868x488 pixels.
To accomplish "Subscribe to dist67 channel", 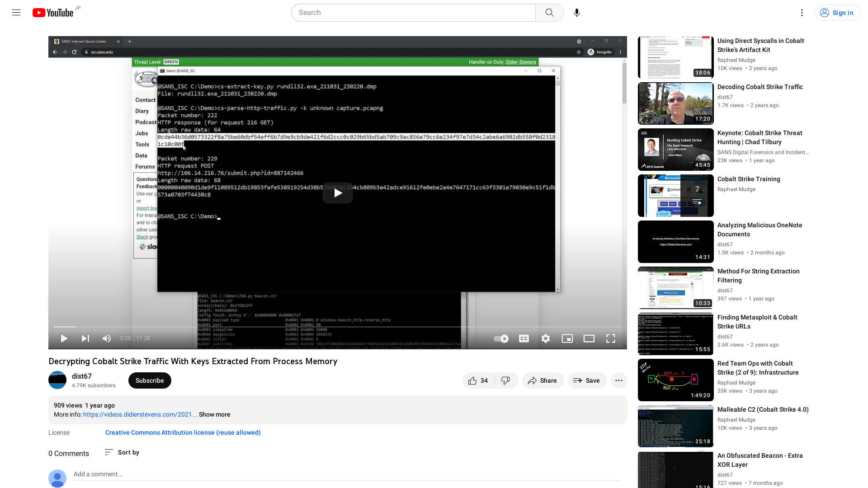I will 150,380.
